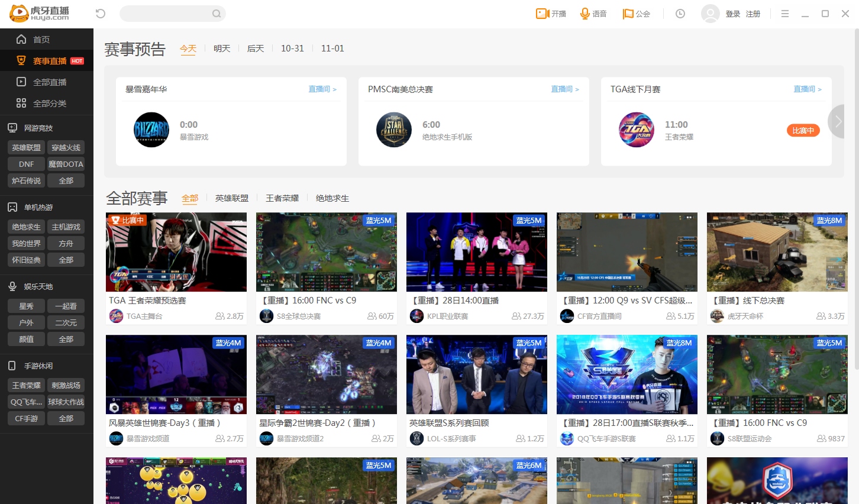This screenshot has height=504, width=859.
Task: Click the TGA logo in TGA线下月赛 card
Action: coord(637,130)
